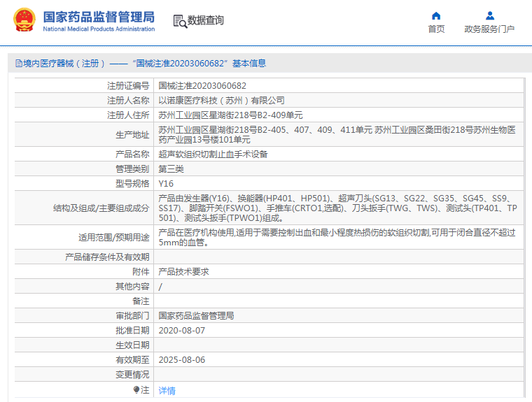Click the 结构及组成 description text

point(337,208)
